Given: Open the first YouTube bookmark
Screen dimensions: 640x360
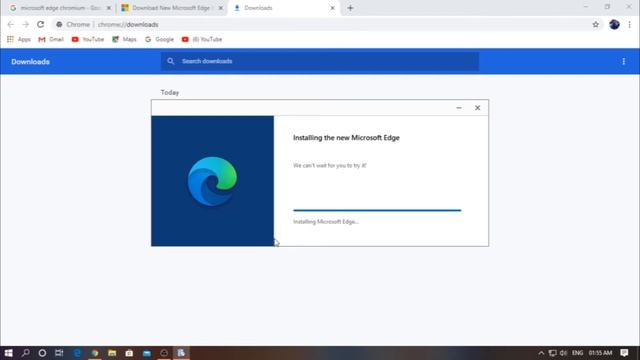Looking at the screenshot, I should pyautogui.click(x=88, y=39).
